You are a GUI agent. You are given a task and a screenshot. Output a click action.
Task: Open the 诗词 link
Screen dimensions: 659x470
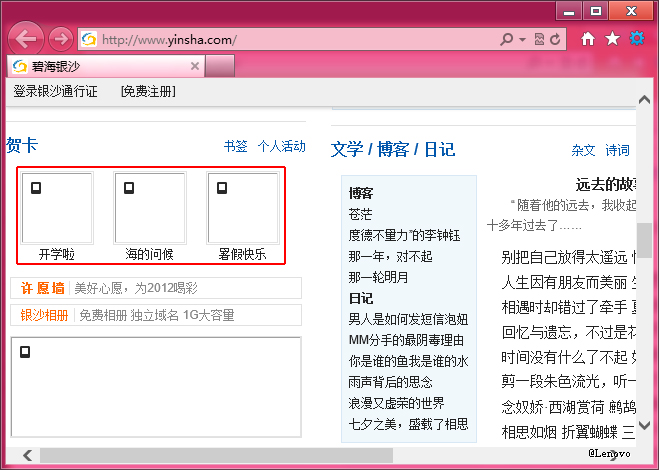[617, 150]
